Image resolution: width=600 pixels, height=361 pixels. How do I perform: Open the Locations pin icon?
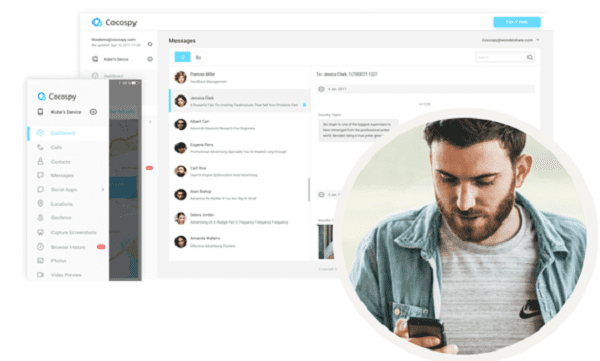(x=40, y=203)
